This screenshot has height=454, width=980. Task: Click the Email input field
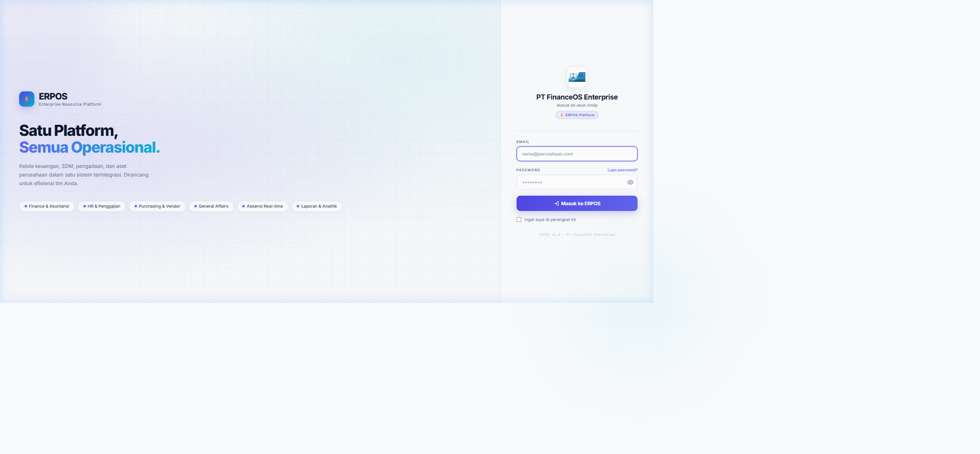click(577, 154)
